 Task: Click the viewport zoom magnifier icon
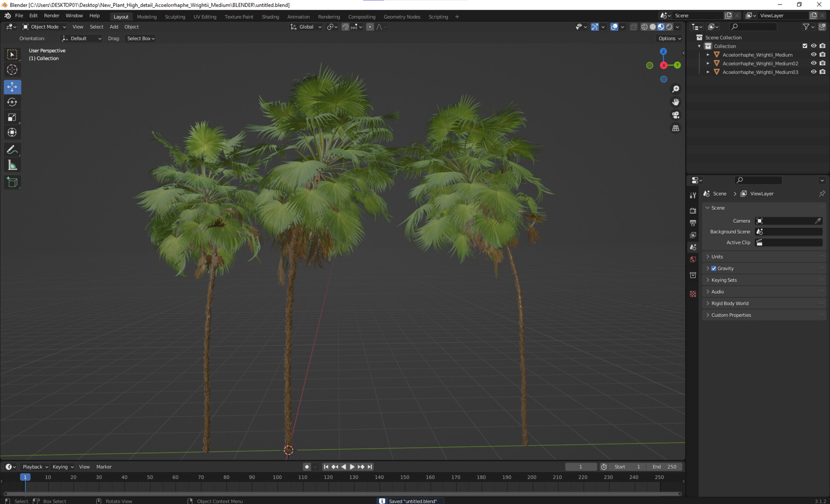pos(676,89)
